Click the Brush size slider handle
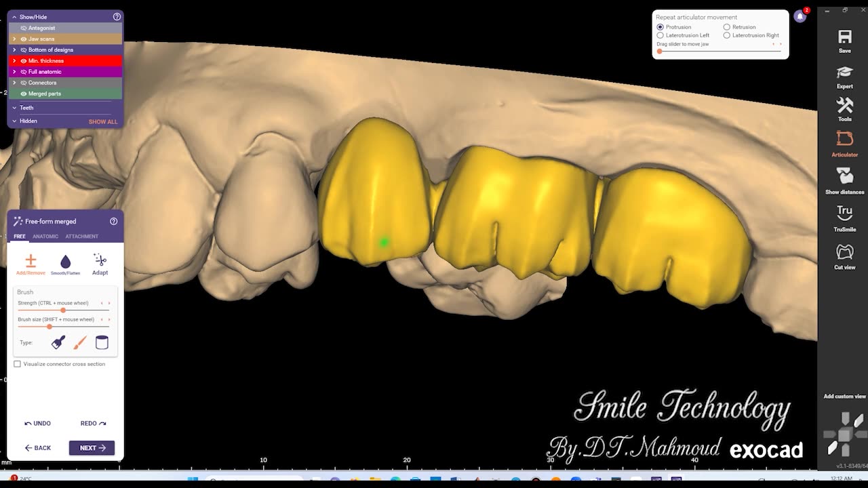The image size is (868, 488). click(50, 327)
